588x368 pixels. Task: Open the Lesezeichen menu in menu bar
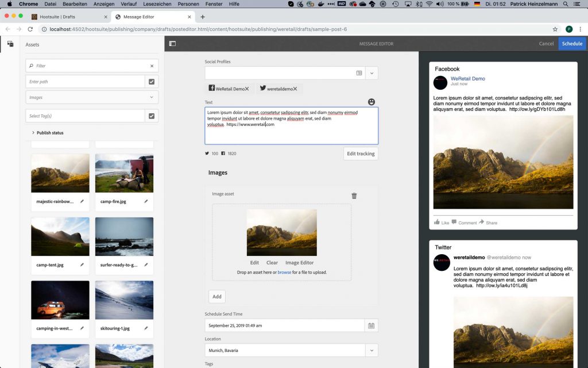pyautogui.click(x=157, y=4)
